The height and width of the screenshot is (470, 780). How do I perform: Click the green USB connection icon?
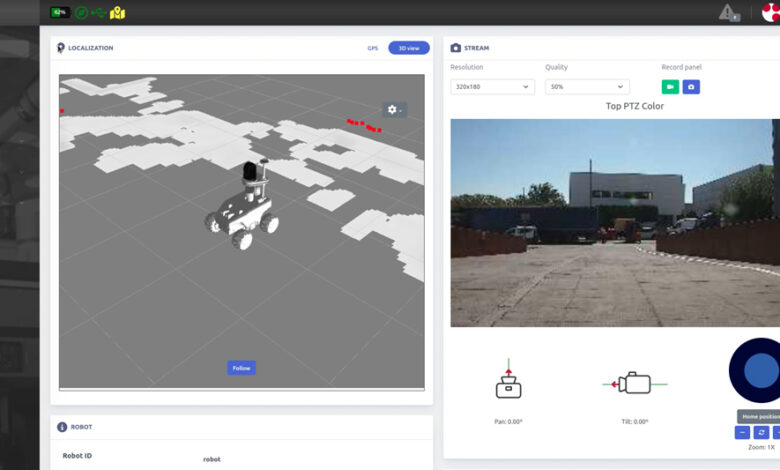click(x=98, y=13)
